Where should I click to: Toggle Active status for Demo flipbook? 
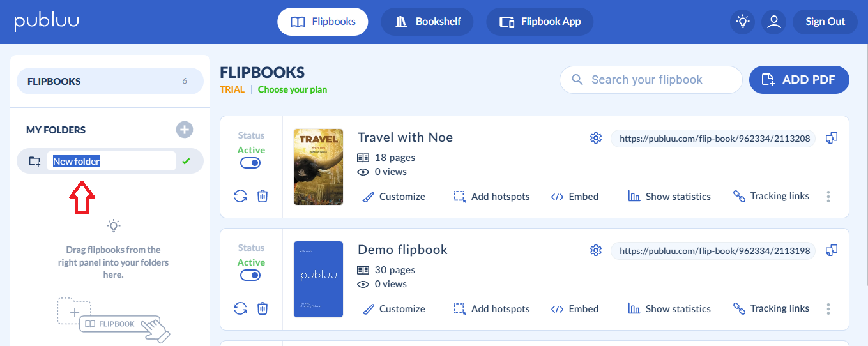click(251, 275)
